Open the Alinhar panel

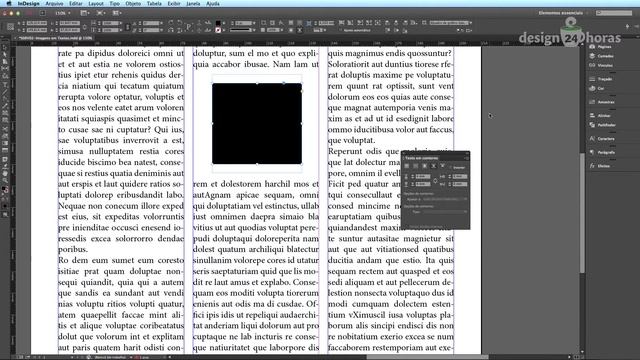click(x=600, y=116)
